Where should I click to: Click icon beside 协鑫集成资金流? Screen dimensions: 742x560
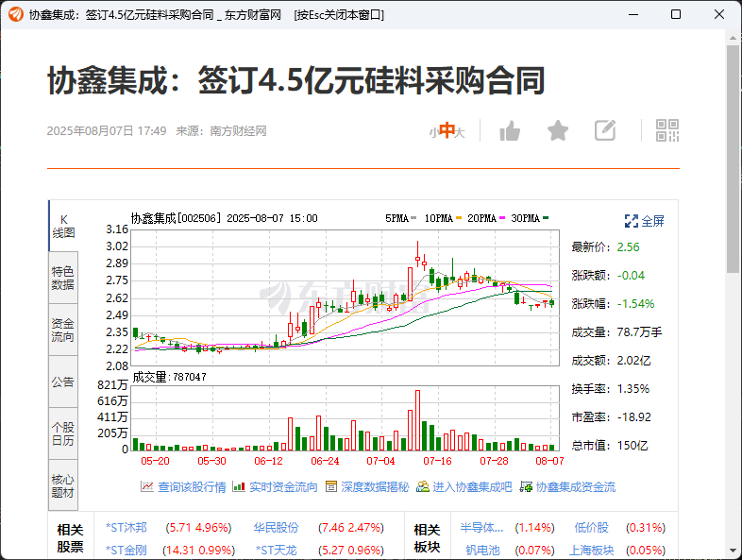click(x=526, y=486)
